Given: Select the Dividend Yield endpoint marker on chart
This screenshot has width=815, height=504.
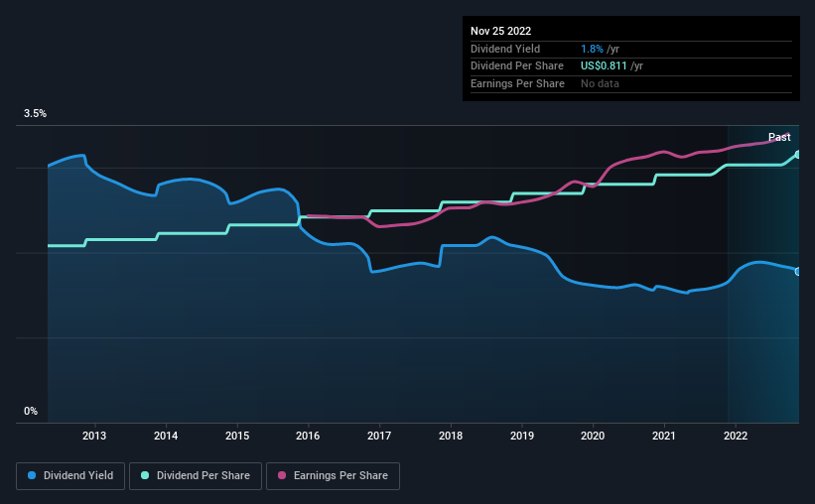Looking at the screenshot, I should [798, 271].
